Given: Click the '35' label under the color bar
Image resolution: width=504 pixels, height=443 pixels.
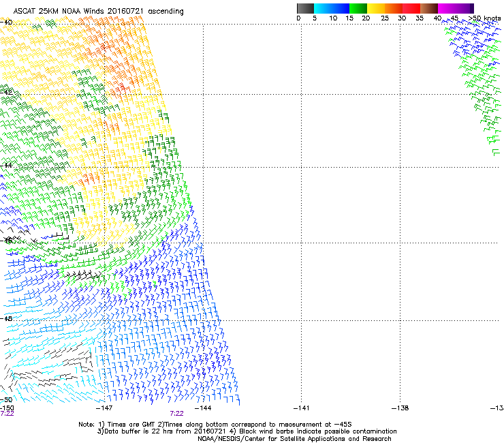Looking at the screenshot, I should (x=420, y=18).
